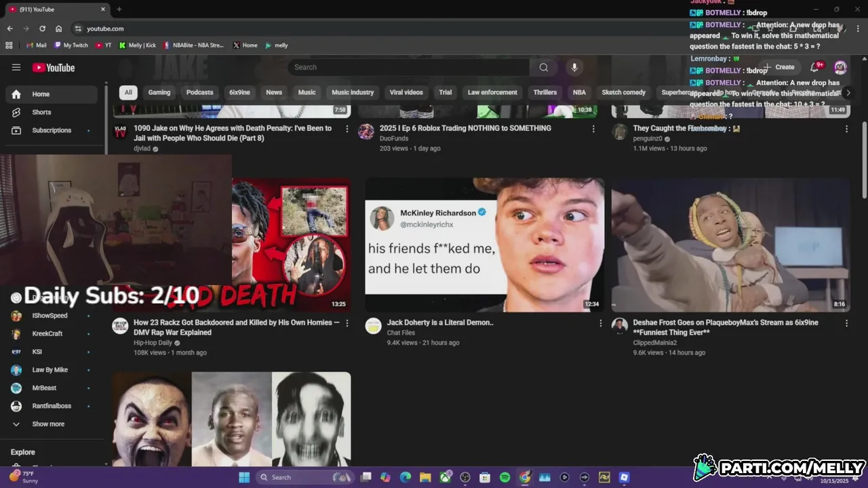The image size is (868, 488).
Task: Open OBS Studio from the taskbar
Action: coord(465,477)
